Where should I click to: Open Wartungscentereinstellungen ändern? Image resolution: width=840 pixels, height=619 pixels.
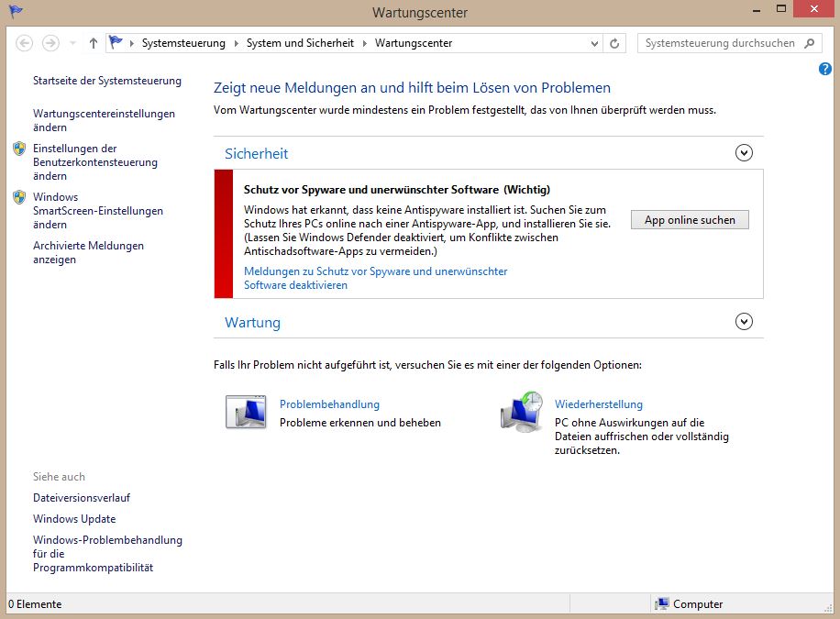[104, 120]
